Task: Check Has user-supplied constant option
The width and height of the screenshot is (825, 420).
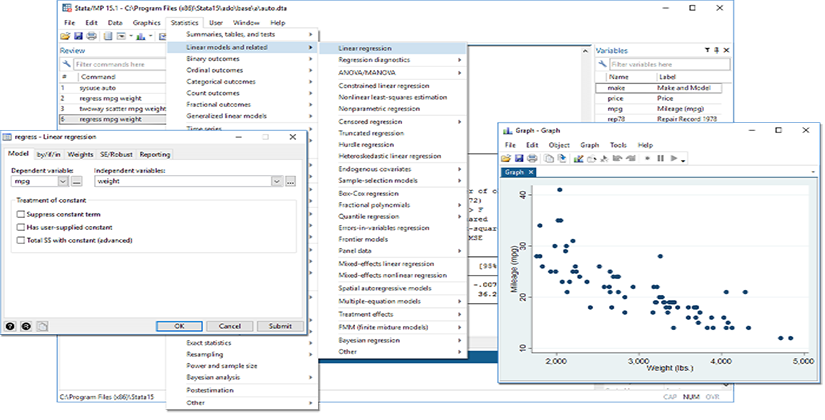Action: point(20,227)
